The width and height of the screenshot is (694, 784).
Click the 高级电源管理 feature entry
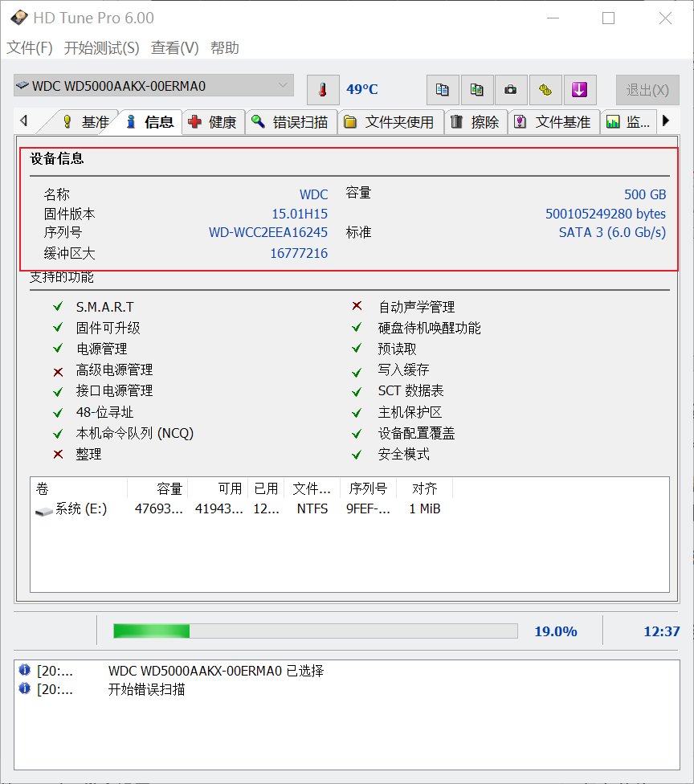[x=115, y=370]
